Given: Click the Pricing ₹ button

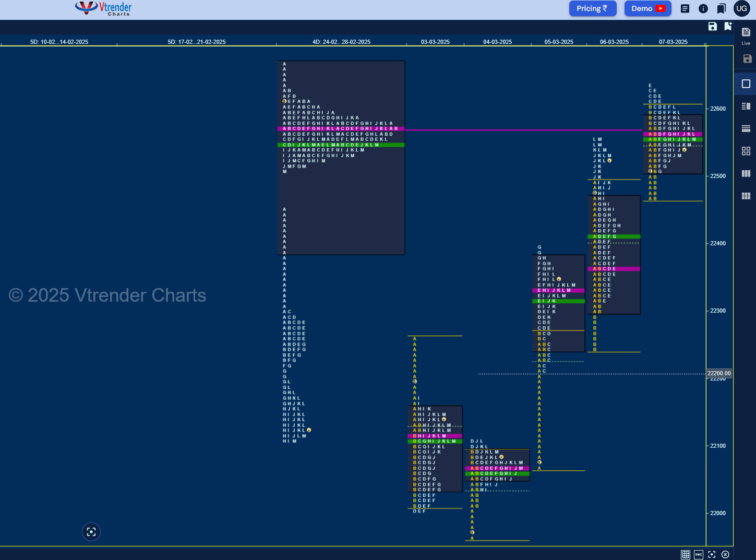Looking at the screenshot, I should (x=592, y=8).
